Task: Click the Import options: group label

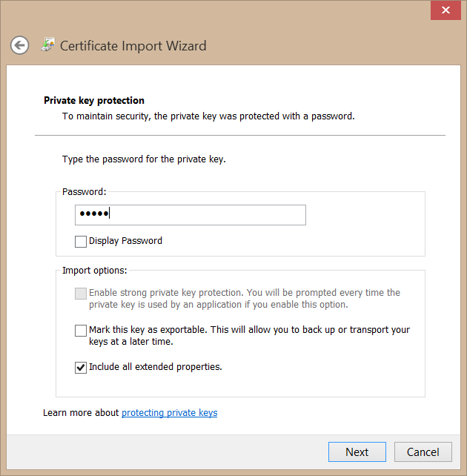Action: (x=95, y=270)
